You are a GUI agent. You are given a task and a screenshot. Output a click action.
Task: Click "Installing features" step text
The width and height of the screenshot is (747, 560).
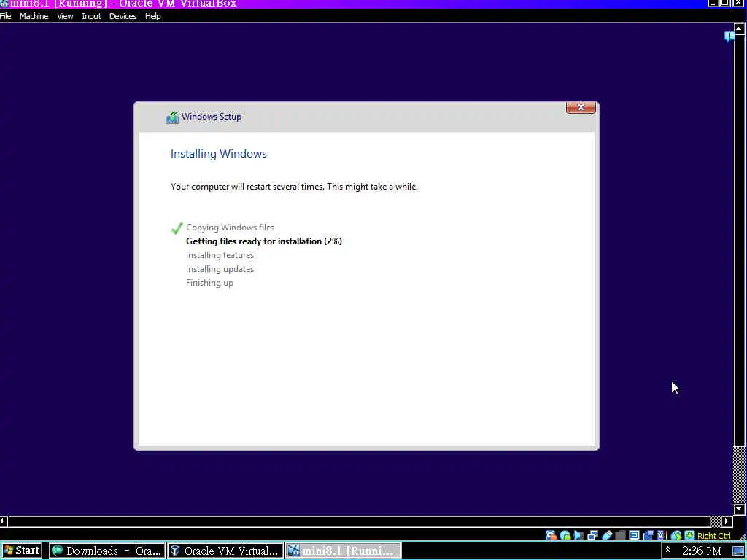pos(220,255)
